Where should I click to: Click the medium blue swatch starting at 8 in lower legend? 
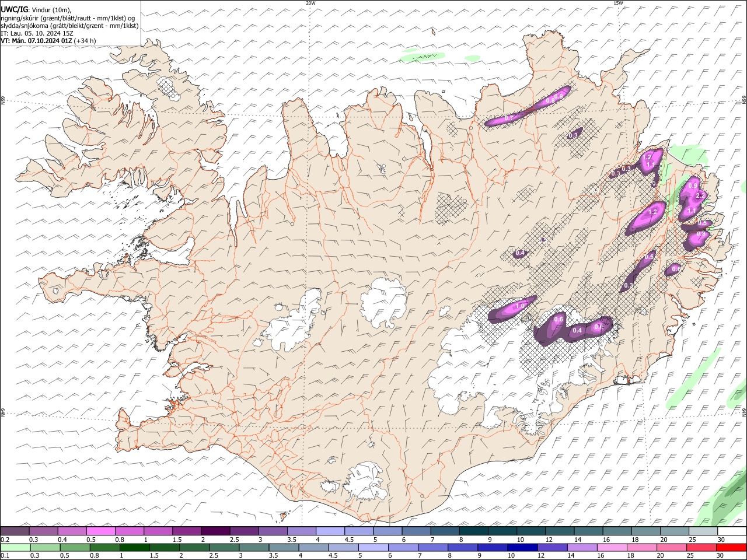click(463, 548)
